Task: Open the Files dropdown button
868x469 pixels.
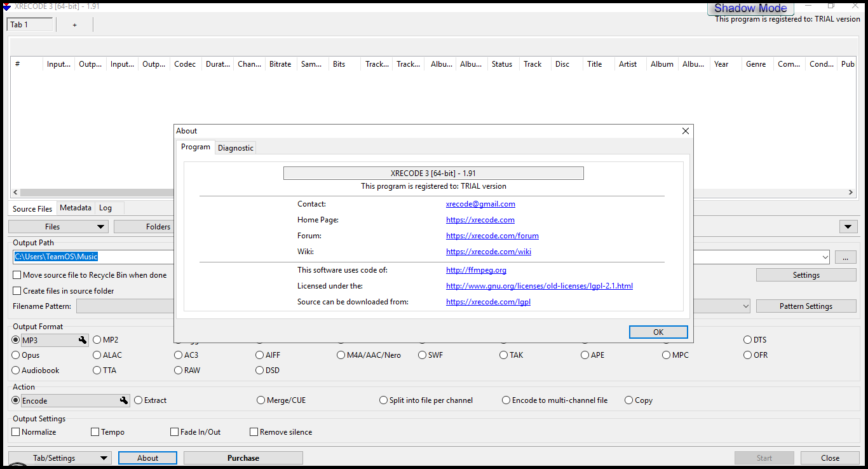Action: pyautogui.click(x=58, y=227)
